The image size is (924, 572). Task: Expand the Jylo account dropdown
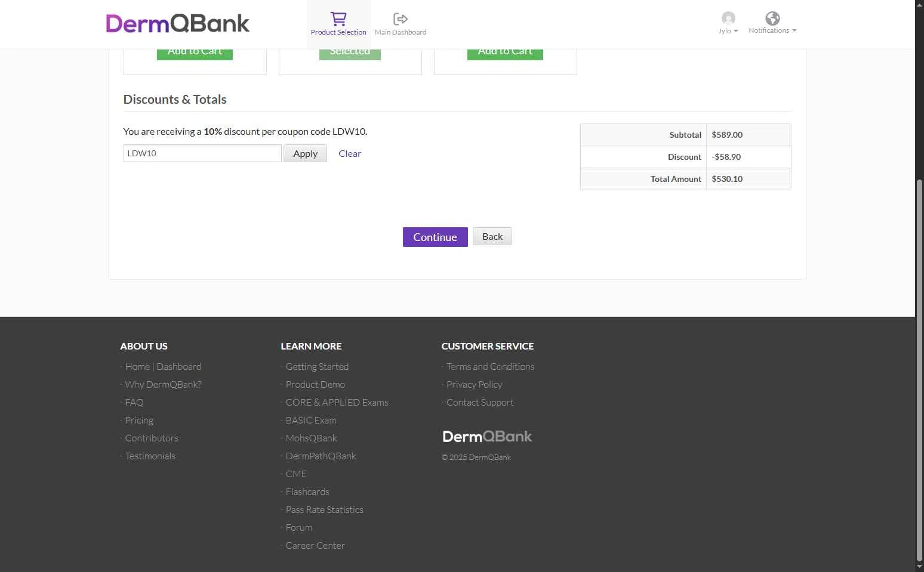728,31
